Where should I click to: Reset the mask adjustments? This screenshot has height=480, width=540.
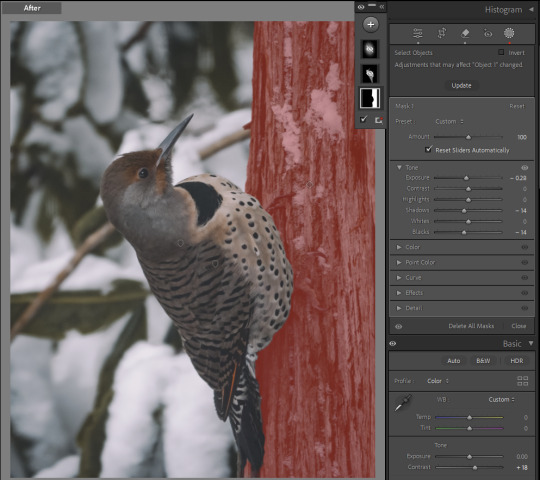pos(517,106)
